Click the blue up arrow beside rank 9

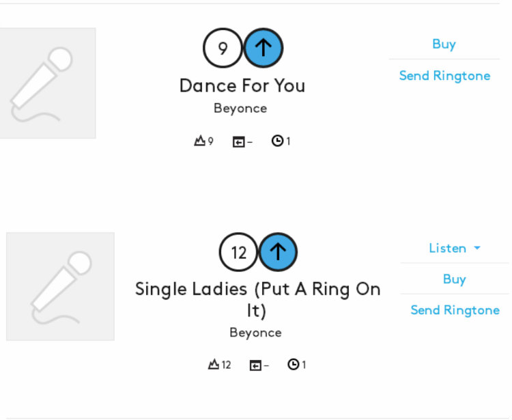264,48
